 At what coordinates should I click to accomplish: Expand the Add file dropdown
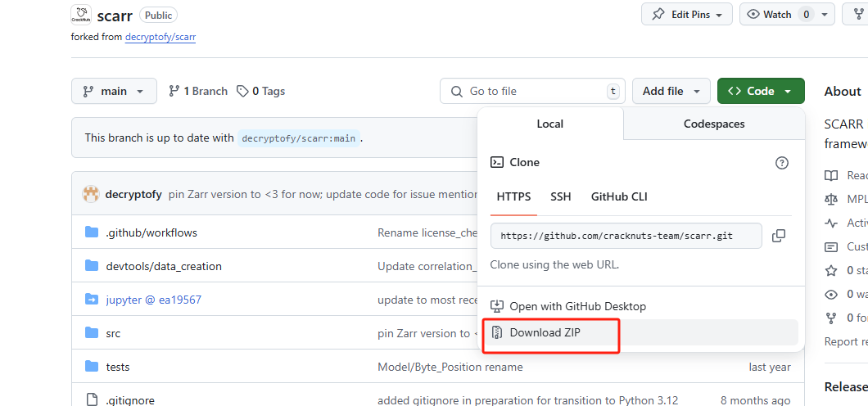[x=671, y=91]
